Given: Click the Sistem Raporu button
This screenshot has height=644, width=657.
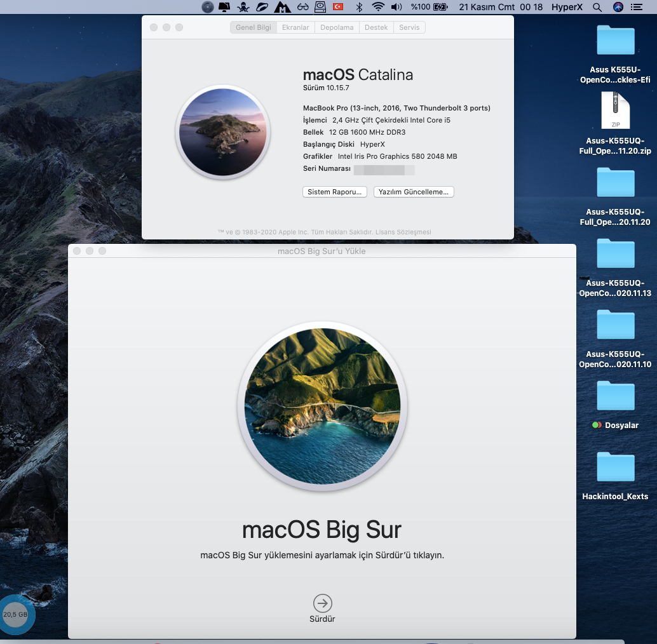Looking at the screenshot, I should (335, 192).
